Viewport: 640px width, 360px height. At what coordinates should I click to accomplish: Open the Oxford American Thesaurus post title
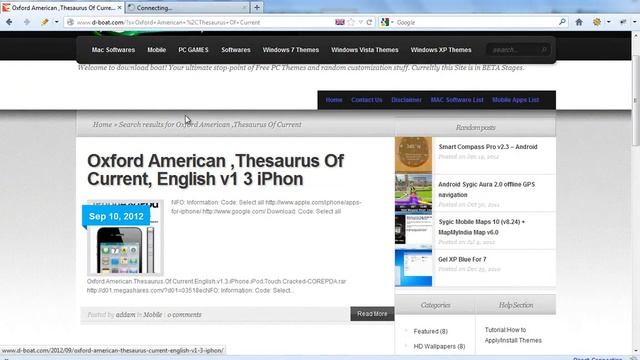pyautogui.click(x=216, y=170)
